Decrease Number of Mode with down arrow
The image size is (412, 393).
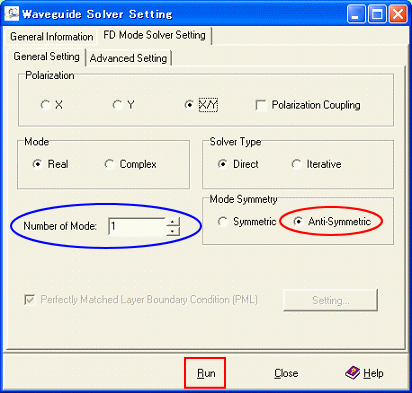coord(173,231)
